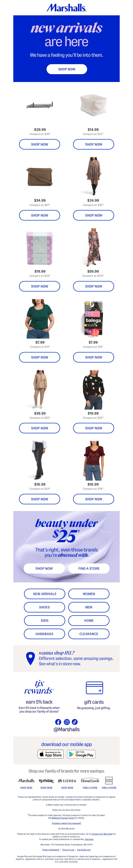View the black star sweater image
Viewport: 133px width, 868px height.
93,390
